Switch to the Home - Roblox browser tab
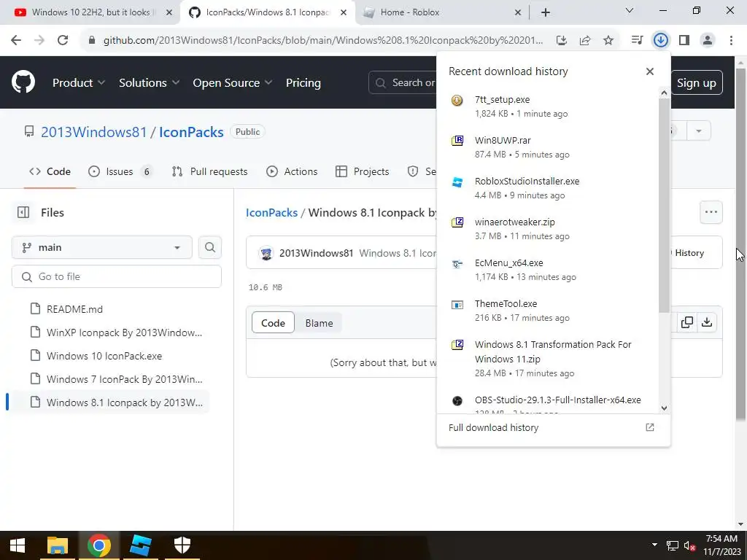This screenshot has width=747, height=560. coord(441,12)
